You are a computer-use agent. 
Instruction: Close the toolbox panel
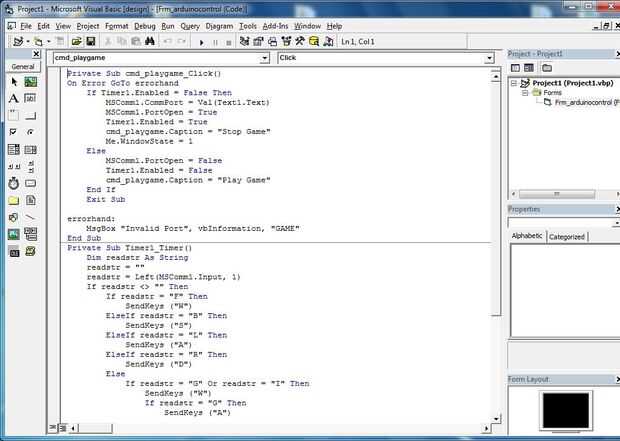coord(36,54)
